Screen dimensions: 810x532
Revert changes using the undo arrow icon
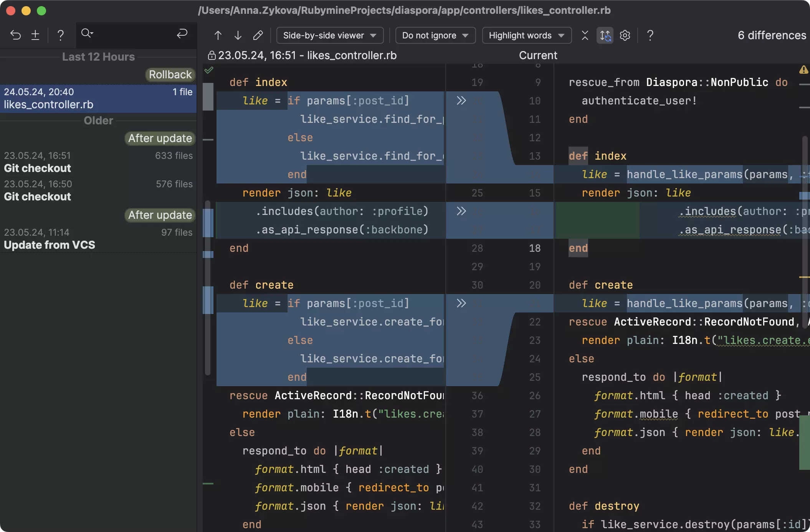(15, 35)
